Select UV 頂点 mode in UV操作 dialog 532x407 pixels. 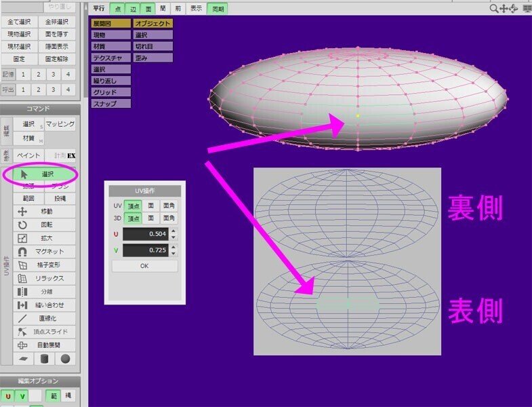[x=134, y=206]
